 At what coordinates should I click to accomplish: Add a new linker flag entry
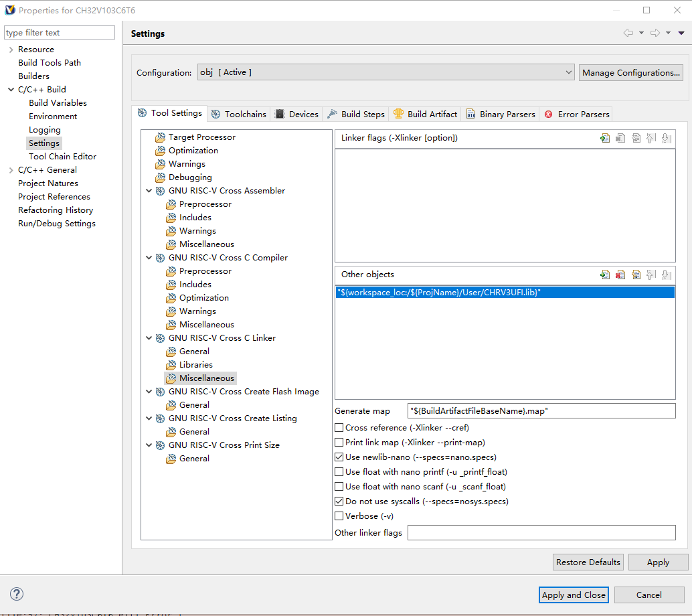[x=605, y=137]
